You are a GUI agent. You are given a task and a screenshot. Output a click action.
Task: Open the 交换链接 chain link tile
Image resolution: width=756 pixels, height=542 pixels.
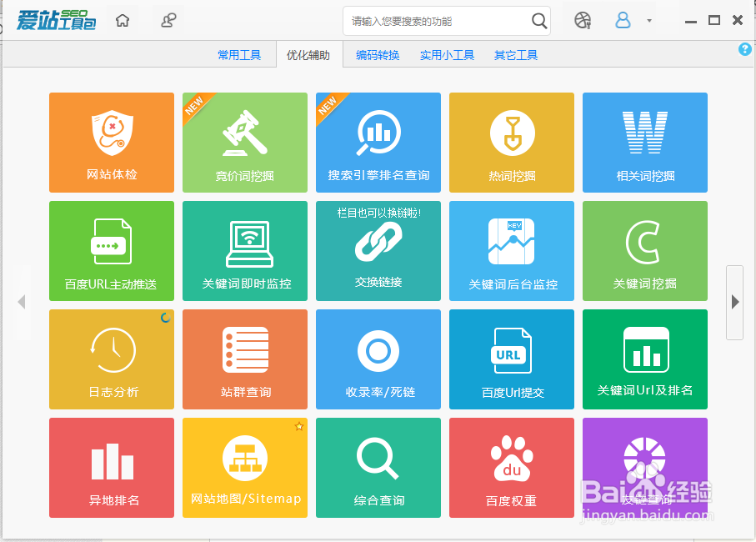378,251
